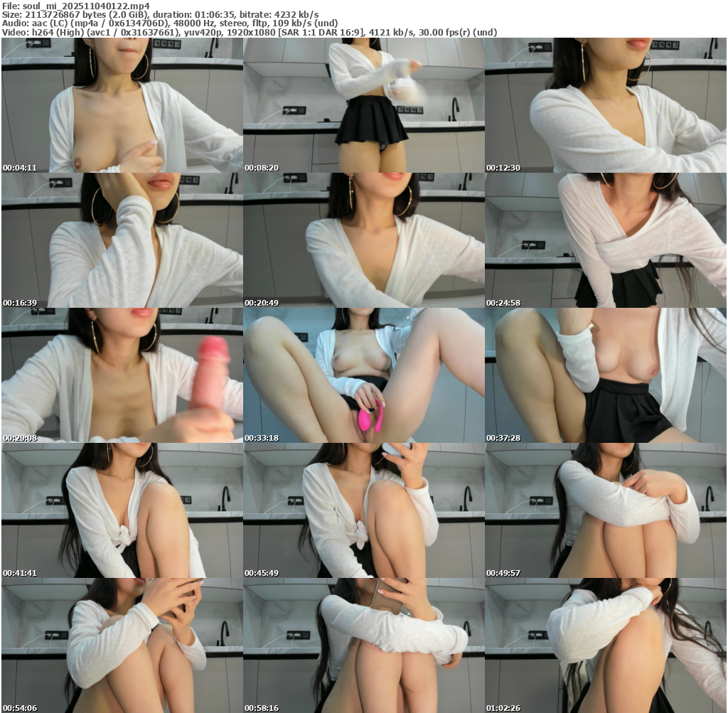
Task: Click the frame timestamped 00:49:57
Action: click(x=606, y=510)
